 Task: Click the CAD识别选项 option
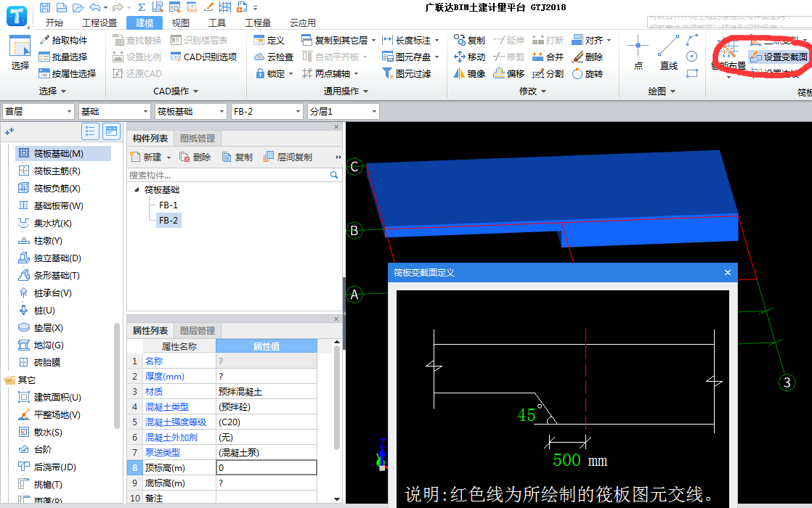[204, 57]
